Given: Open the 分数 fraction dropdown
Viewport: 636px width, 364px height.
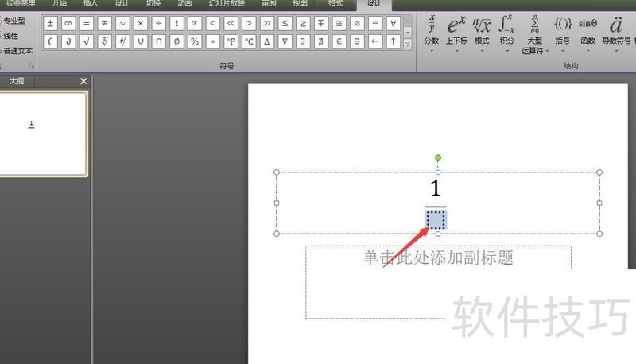Looking at the screenshot, I should point(432,34).
